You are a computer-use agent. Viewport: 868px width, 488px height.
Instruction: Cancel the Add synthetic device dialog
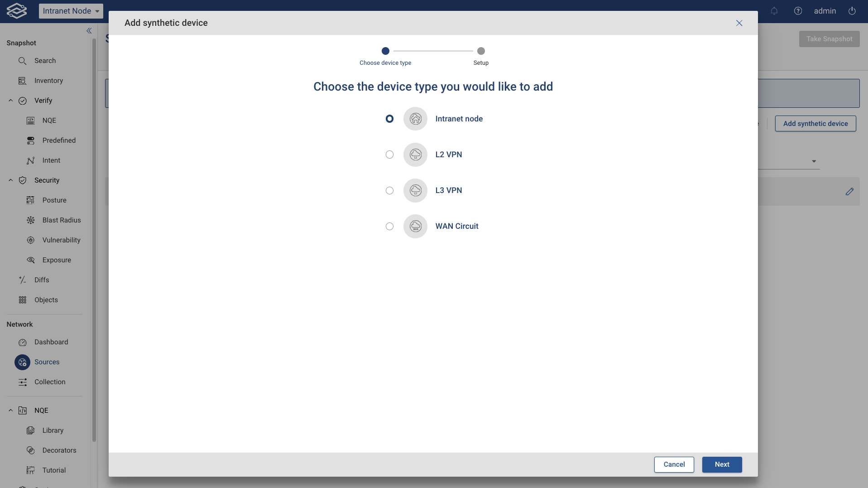[x=673, y=464]
